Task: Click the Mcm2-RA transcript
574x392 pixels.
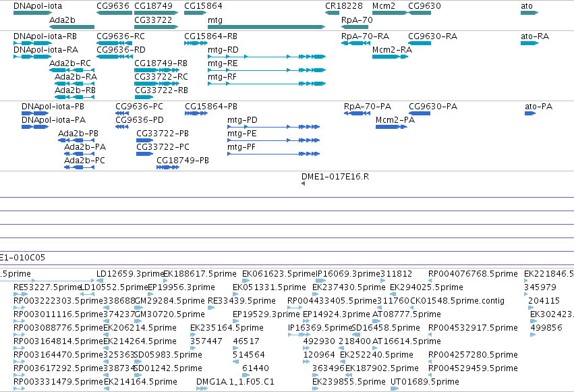Action: pos(390,57)
